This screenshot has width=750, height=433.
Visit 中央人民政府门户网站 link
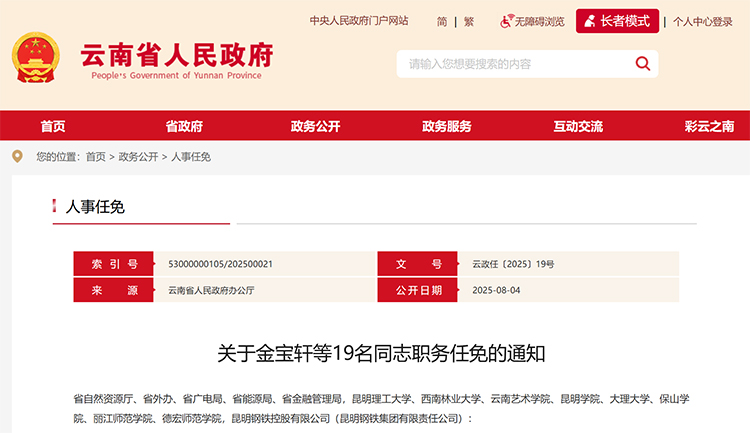click(359, 21)
